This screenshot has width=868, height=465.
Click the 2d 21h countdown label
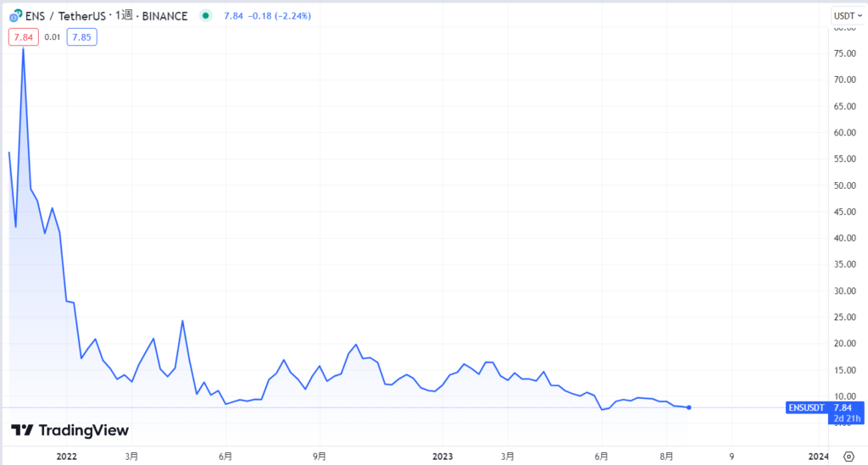click(847, 418)
